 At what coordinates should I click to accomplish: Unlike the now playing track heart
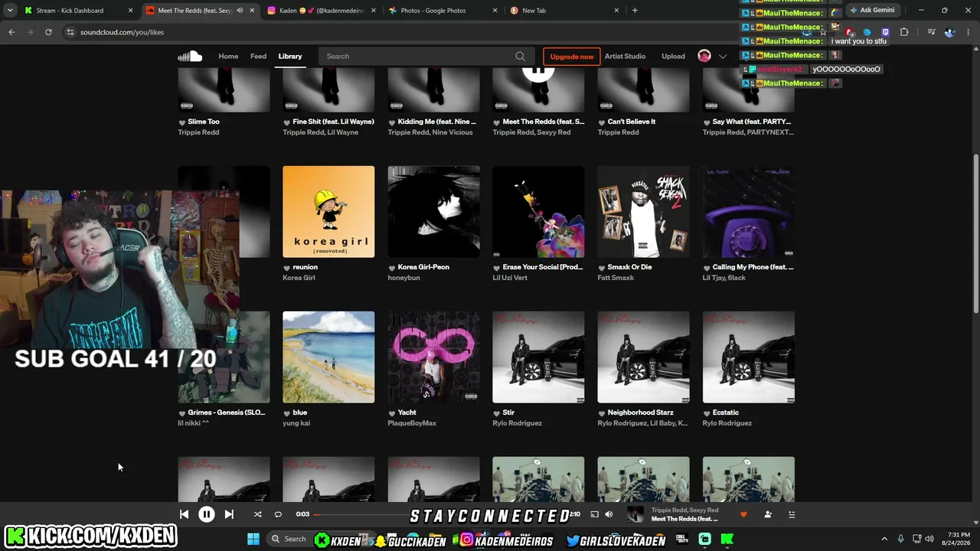pyautogui.click(x=743, y=514)
